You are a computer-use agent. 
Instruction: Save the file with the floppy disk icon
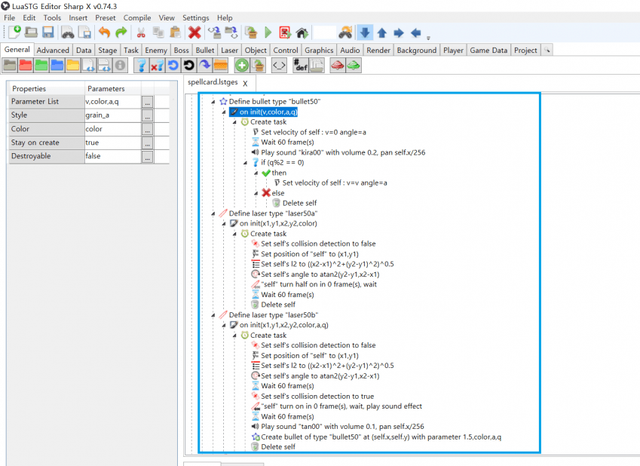(47, 33)
